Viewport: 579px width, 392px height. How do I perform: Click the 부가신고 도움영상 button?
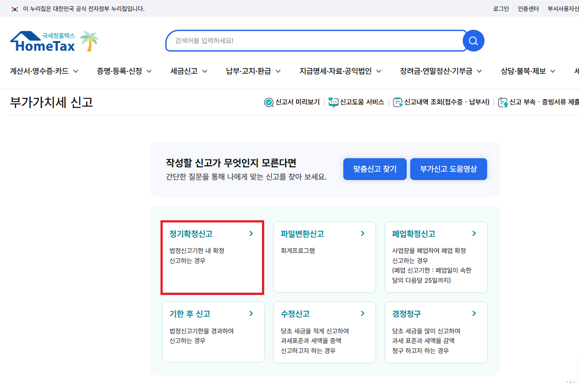[448, 169]
